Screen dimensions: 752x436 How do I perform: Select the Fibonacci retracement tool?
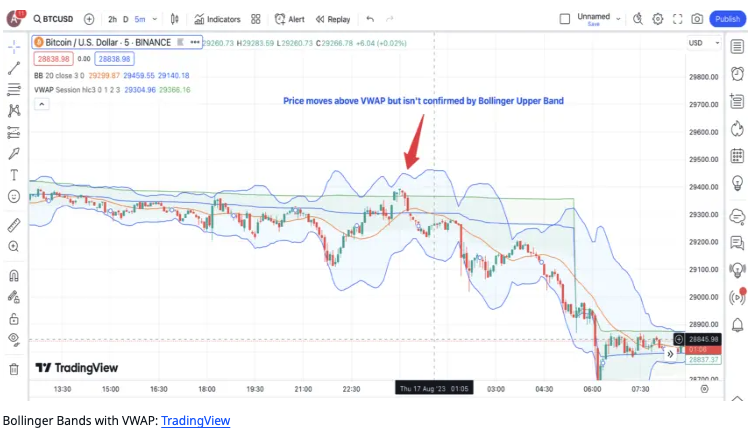[x=14, y=89]
